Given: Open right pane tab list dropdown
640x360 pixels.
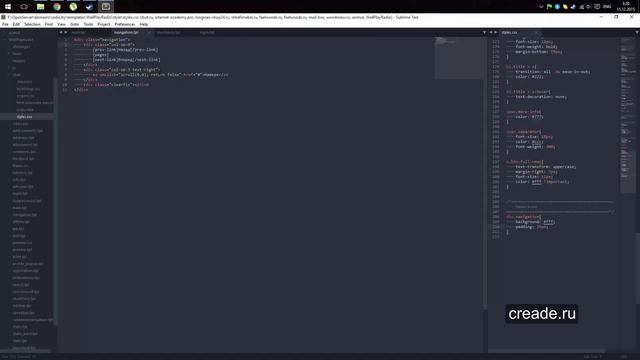Looking at the screenshot, I should (x=637, y=33).
